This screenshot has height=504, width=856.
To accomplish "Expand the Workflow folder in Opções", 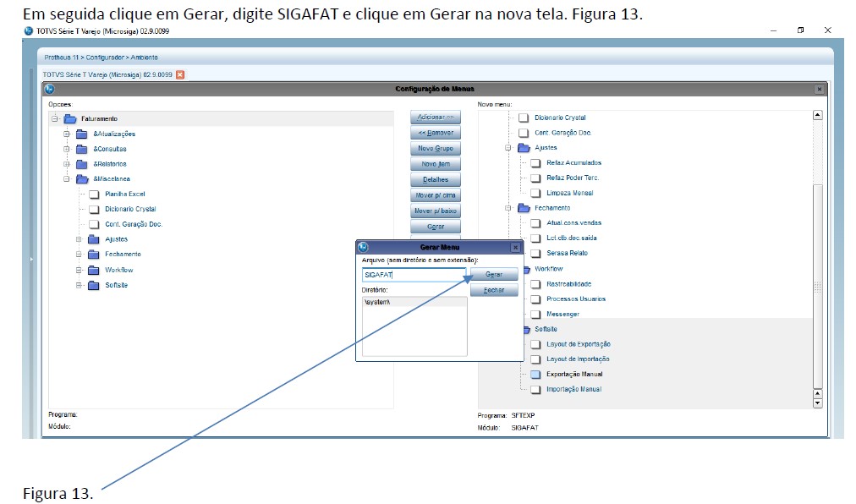I will pyautogui.click(x=79, y=270).
